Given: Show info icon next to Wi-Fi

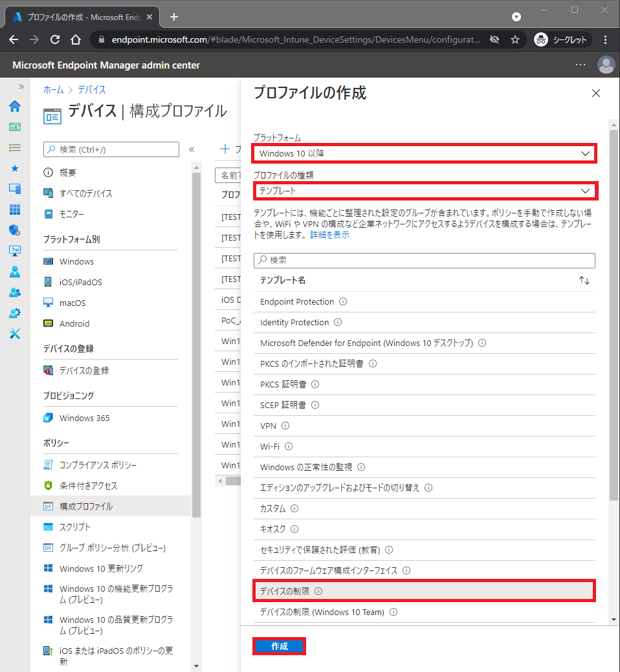Looking at the screenshot, I should click(289, 446).
